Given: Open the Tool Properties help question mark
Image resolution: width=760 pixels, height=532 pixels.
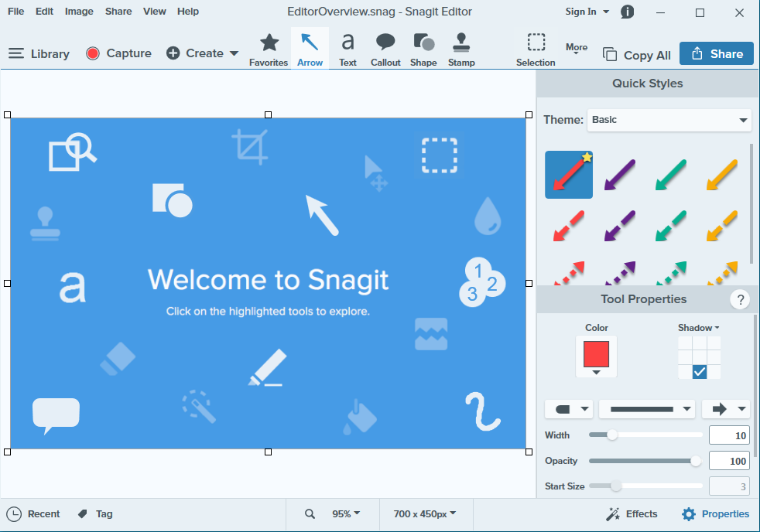Looking at the screenshot, I should point(740,300).
